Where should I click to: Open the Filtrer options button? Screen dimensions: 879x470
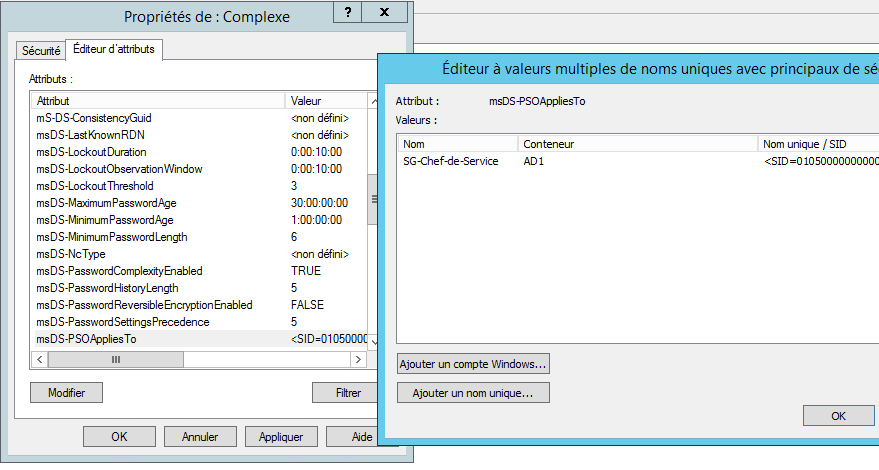pyautogui.click(x=348, y=393)
